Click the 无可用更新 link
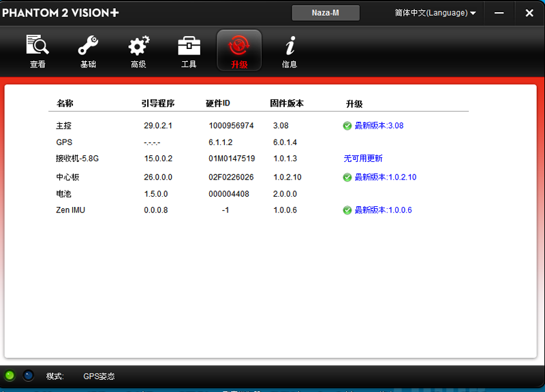The width and height of the screenshot is (545, 392). (363, 159)
